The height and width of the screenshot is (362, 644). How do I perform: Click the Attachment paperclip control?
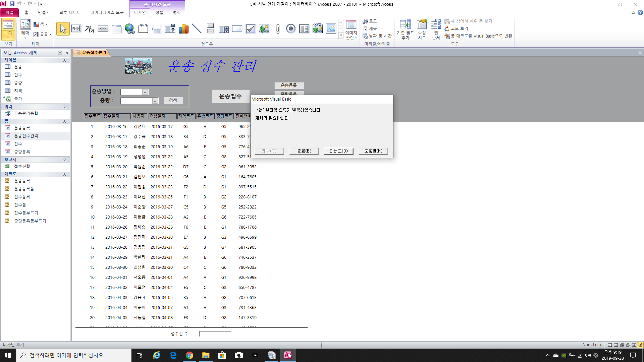coord(277,29)
